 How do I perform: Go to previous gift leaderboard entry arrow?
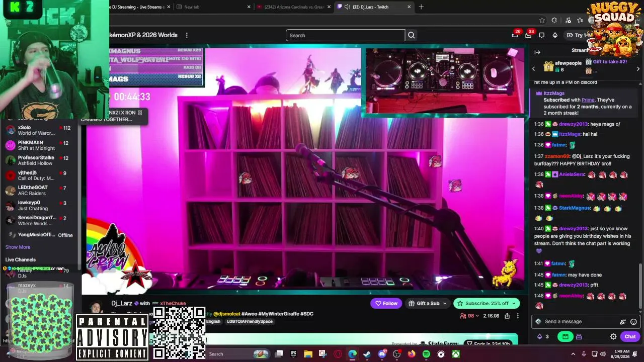tap(534, 69)
